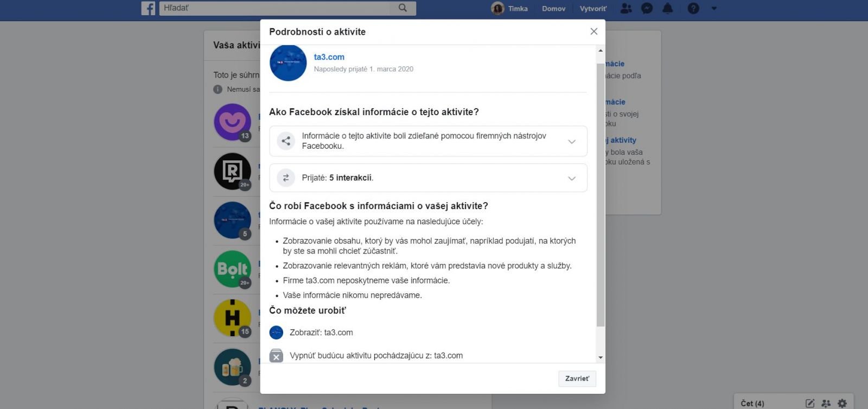Open the Messenger icon
The width and height of the screenshot is (868, 409).
(x=647, y=8)
